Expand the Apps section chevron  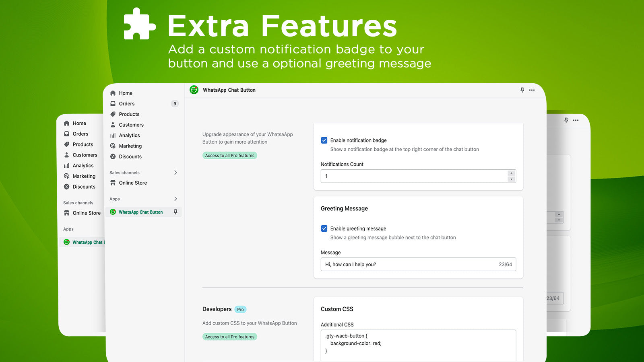(175, 199)
